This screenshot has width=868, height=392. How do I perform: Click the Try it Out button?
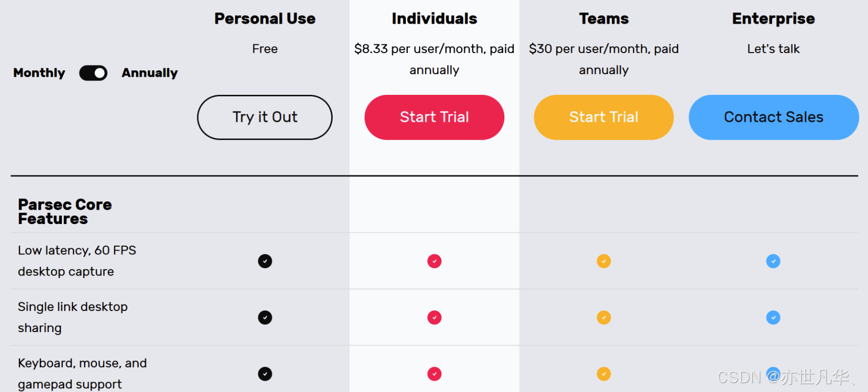coord(265,117)
